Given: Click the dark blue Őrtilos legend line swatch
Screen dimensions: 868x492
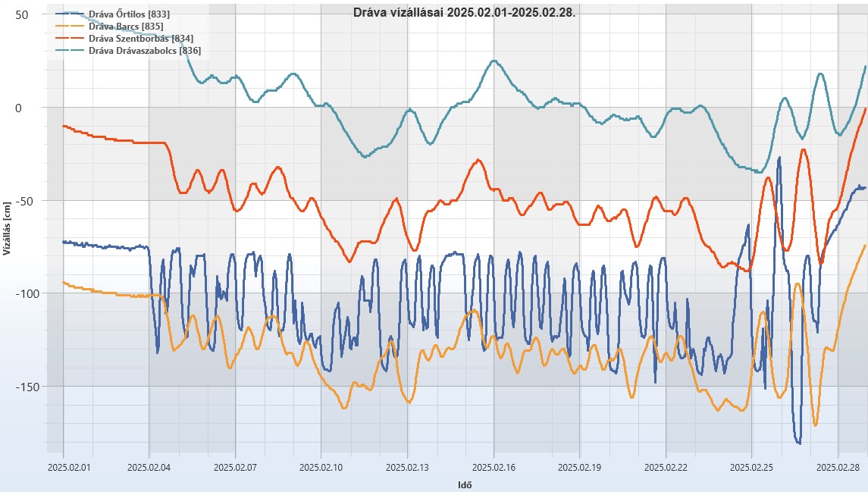Looking at the screenshot, I should (71, 14).
